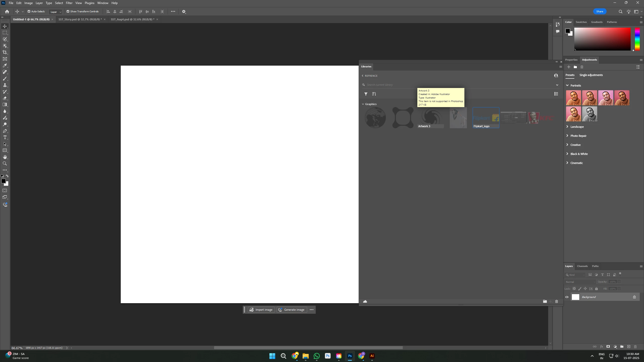
Task: Switch to the SST_Story.psd tab
Action: [80, 19]
